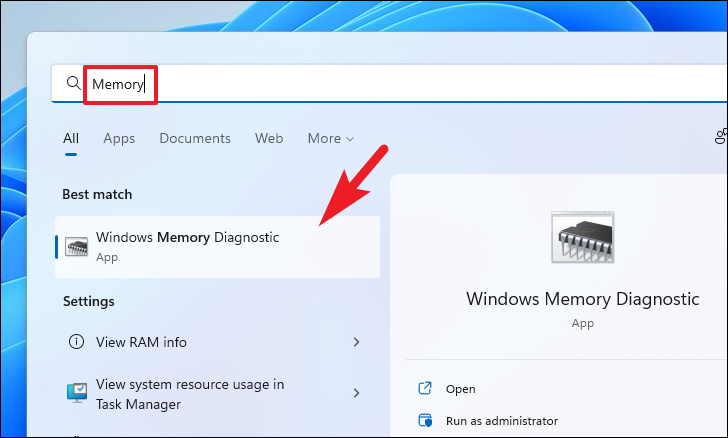Click the Windows Memory Diagnostic title in details pane
This screenshot has width=728, height=438.
[583, 299]
